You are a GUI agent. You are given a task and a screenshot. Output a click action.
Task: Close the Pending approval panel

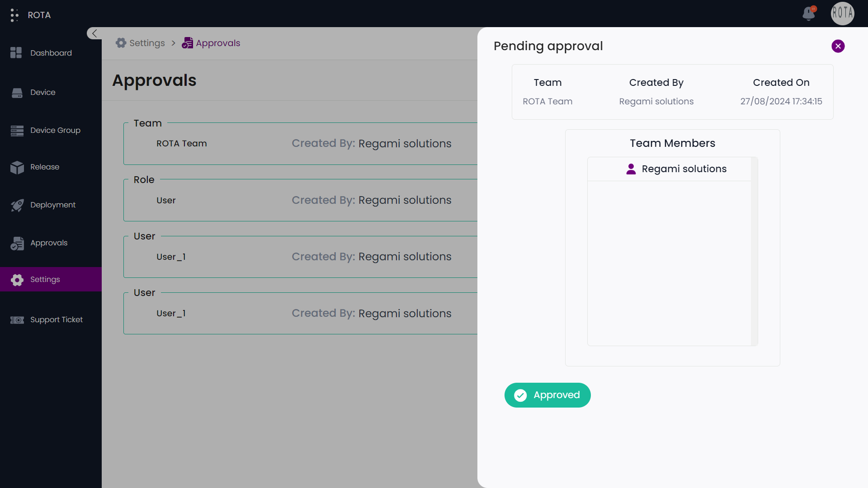tap(838, 46)
